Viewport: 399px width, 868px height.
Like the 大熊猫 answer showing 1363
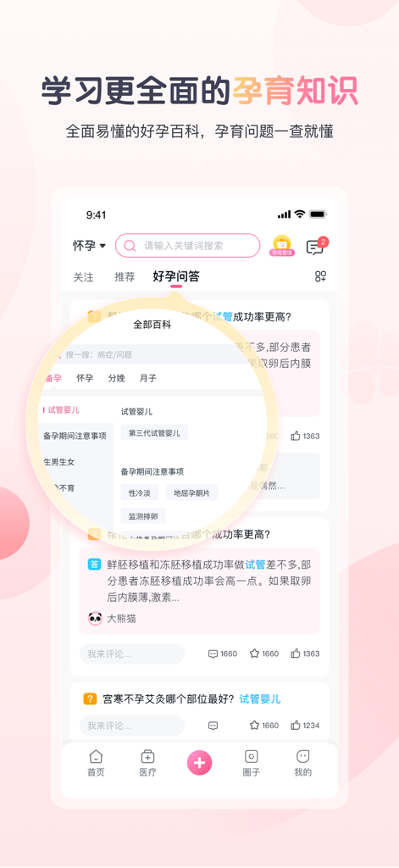305,654
